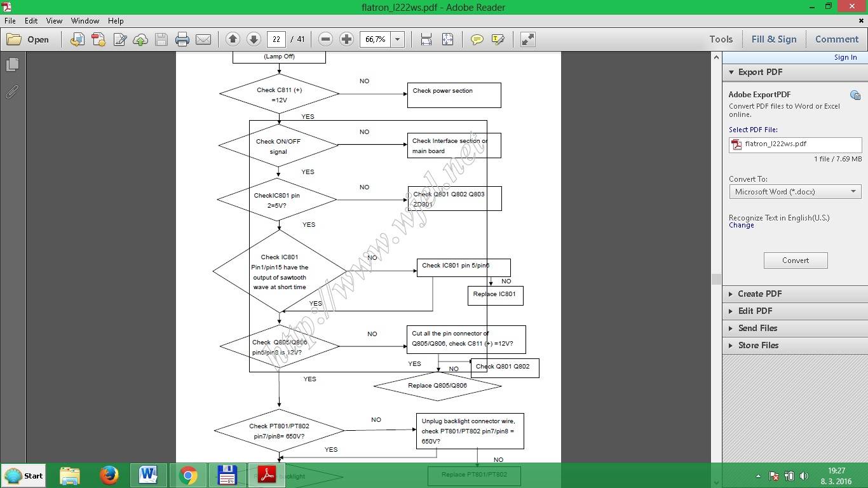Switch to Microsoft Word in the taskbar
Viewport: 868px width, 488px height.
click(148, 475)
